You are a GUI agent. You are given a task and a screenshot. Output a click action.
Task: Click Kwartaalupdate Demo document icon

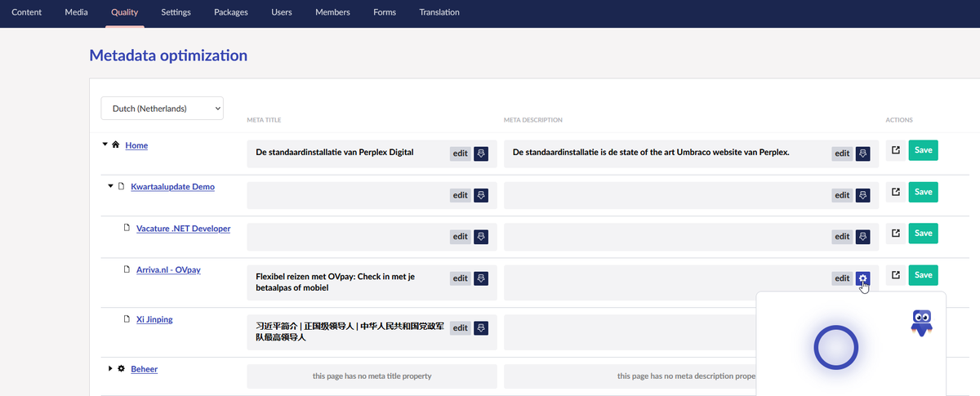coord(122,186)
